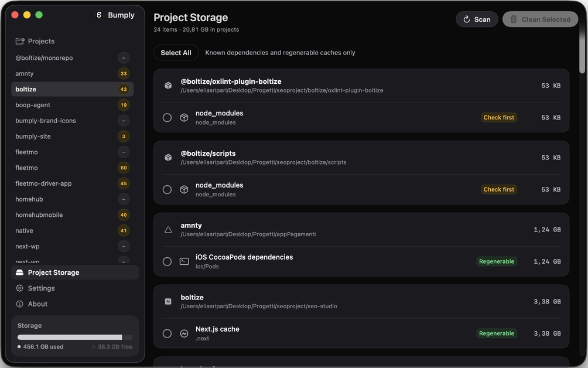Click the Project Storage drive icon

pos(19,272)
